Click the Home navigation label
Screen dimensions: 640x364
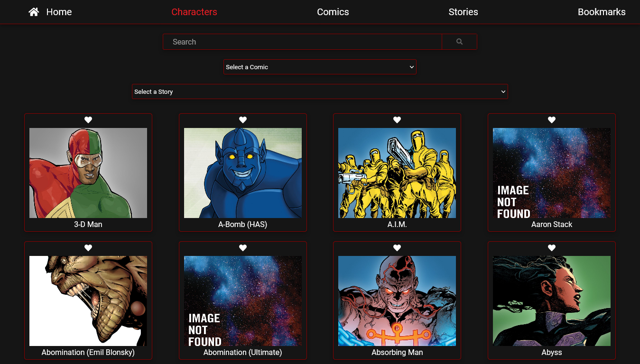point(59,12)
